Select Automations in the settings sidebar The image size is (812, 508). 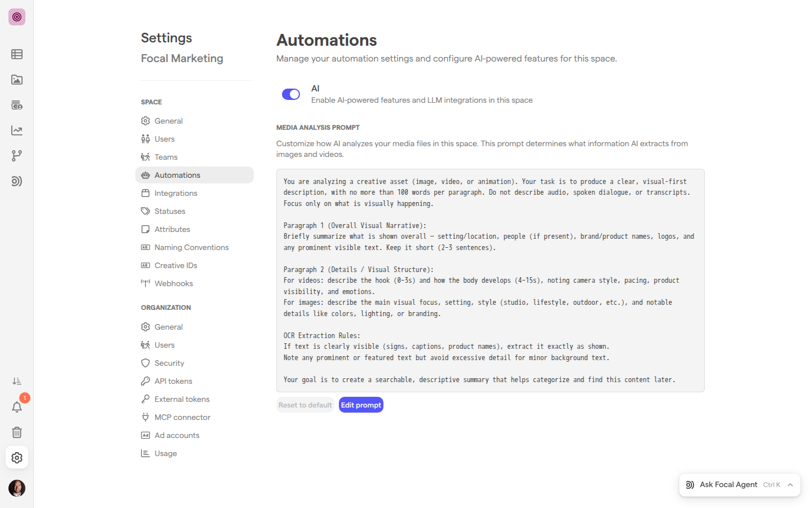pyautogui.click(x=195, y=175)
